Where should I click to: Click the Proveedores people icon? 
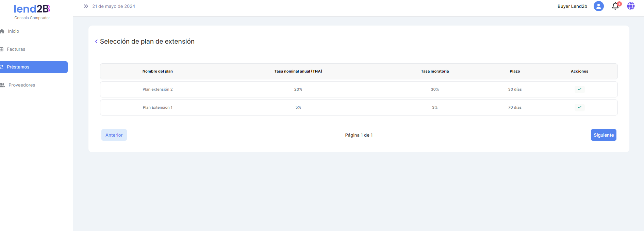point(2,85)
